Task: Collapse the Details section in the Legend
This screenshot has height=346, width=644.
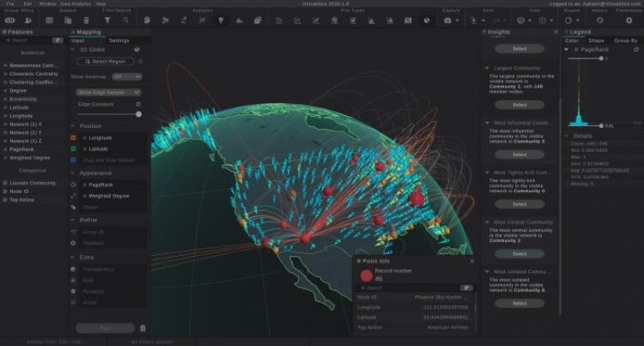Action: 567,136
